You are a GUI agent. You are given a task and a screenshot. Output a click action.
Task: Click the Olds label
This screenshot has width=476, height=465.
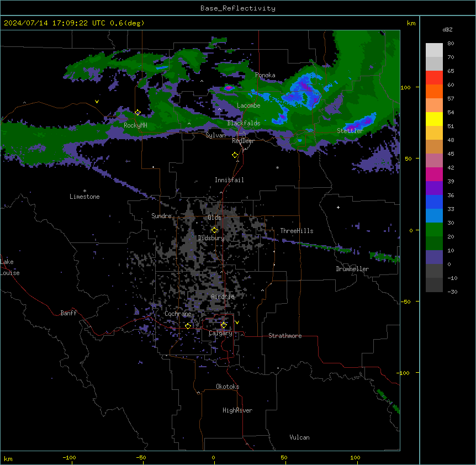(x=215, y=218)
